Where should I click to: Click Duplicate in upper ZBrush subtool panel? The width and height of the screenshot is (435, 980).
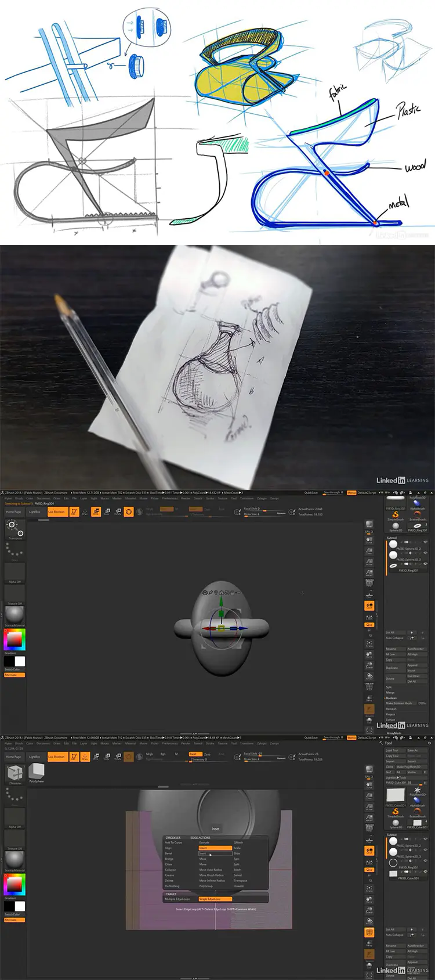pyautogui.click(x=395, y=668)
